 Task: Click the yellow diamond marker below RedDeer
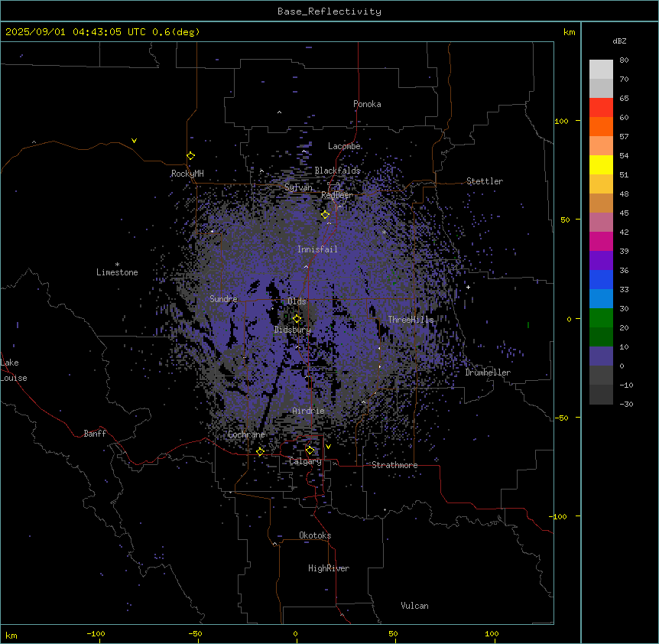325,215
